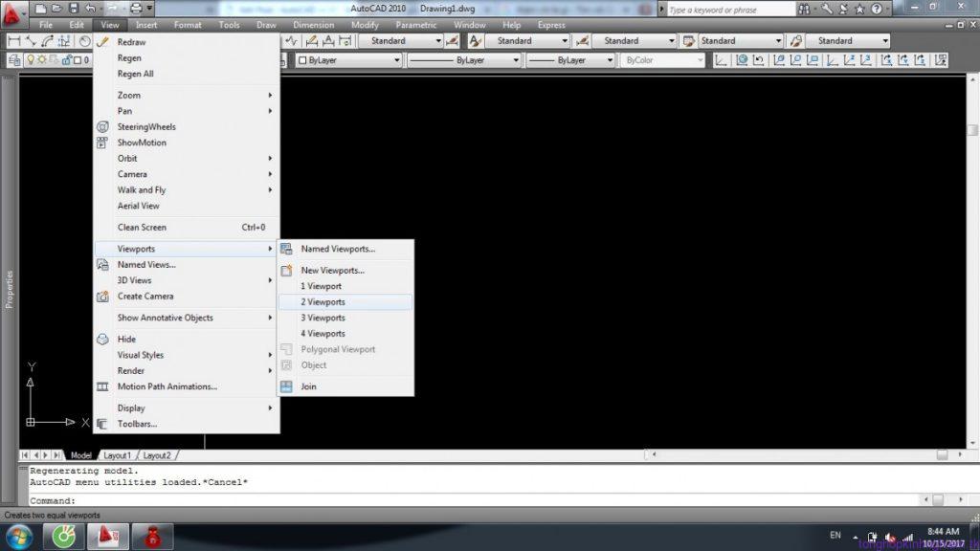Click the Motion Path Animations icon

click(x=102, y=386)
